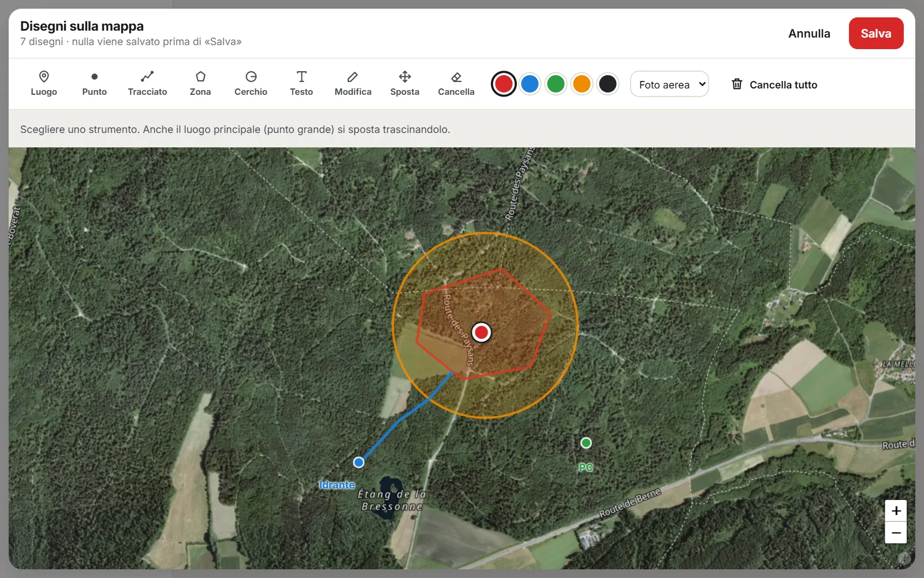924x578 pixels.
Task: Click the green PC point marker
Action: click(x=586, y=443)
